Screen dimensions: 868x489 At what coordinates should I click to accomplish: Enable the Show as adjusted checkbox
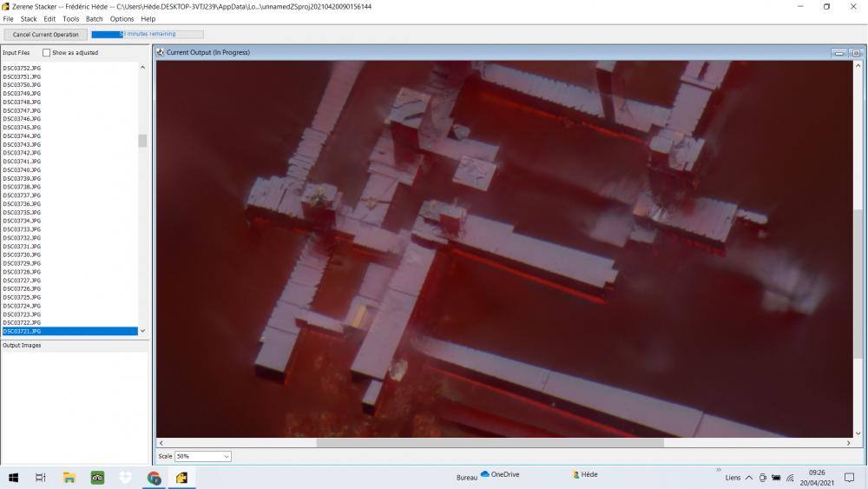click(x=47, y=53)
